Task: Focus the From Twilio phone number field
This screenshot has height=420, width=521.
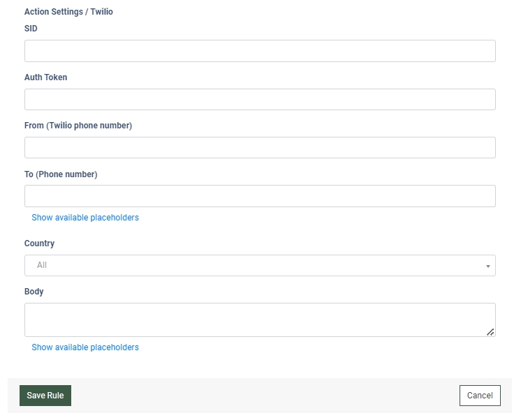Action: 260,147
